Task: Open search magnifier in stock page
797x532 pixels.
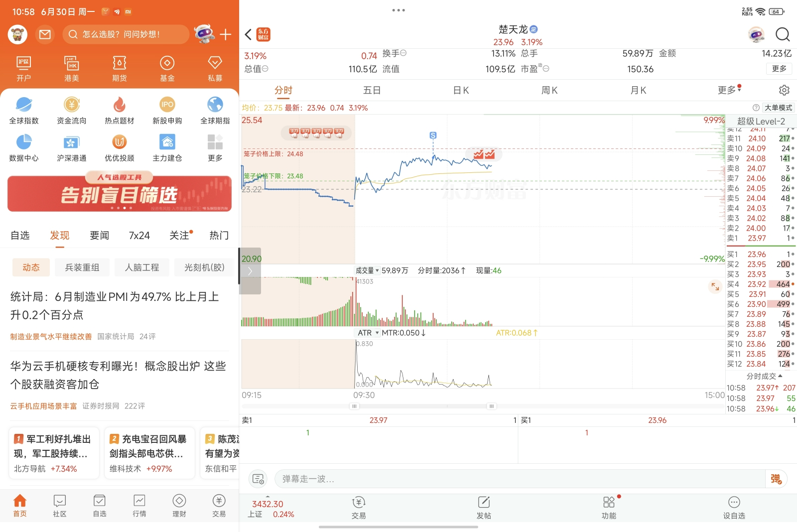Action: click(783, 34)
